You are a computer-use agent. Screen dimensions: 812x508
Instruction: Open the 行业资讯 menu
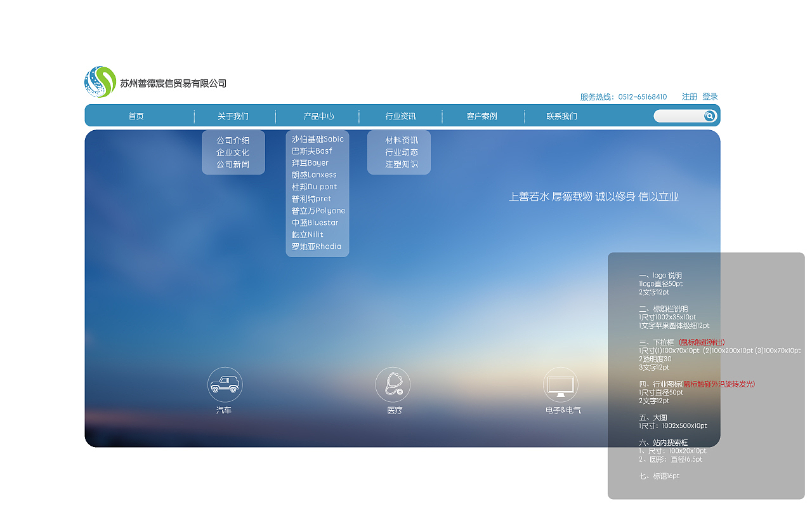click(401, 116)
